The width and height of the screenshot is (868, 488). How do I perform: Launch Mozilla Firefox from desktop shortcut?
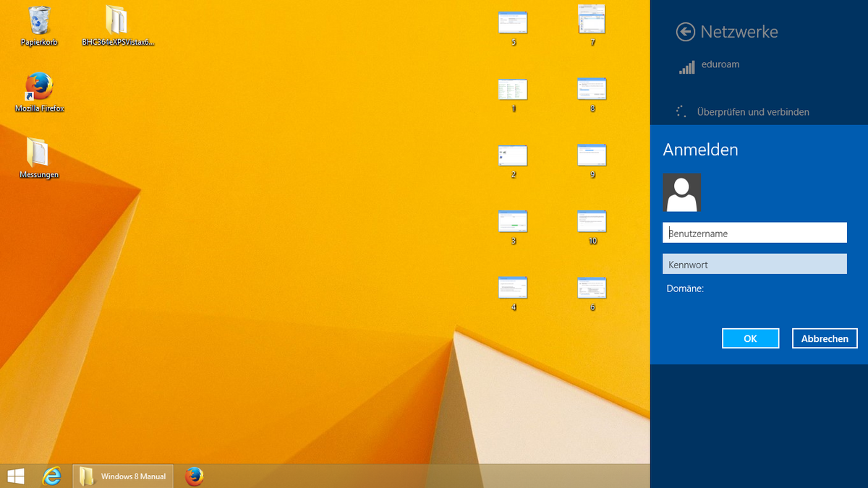pos(39,87)
